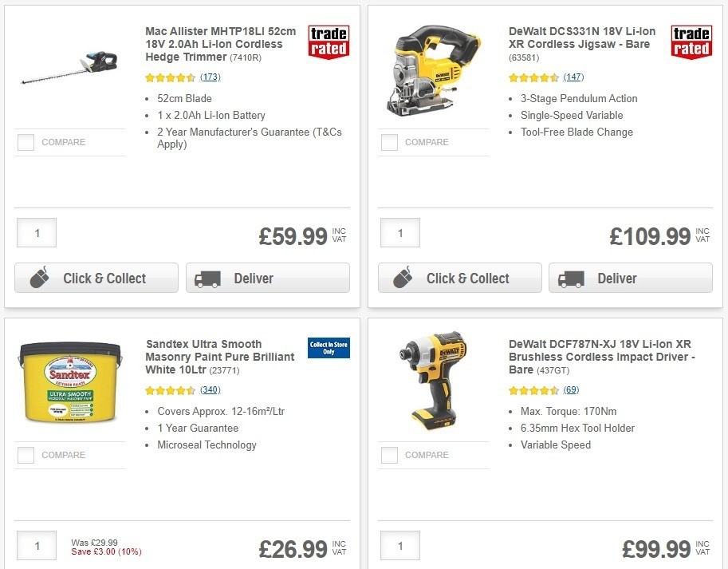728x569 pixels.
Task: Check the COMPARE box for the hedge trimmer
Action: (25, 142)
